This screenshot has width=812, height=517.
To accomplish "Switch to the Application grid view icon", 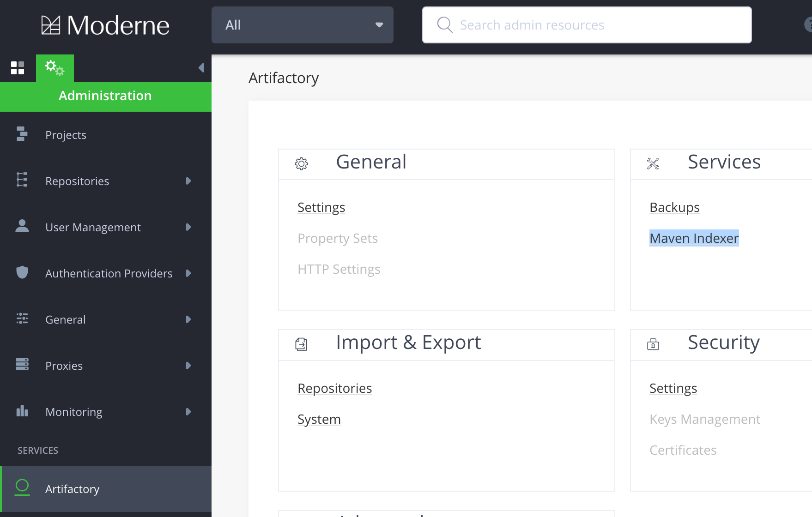I will click(x=18, y=68).
